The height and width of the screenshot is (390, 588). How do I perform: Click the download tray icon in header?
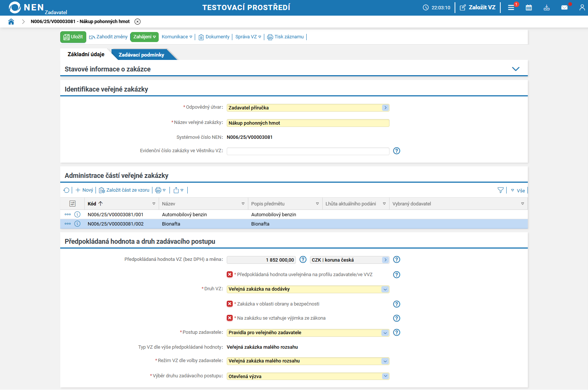pos(546,7)
